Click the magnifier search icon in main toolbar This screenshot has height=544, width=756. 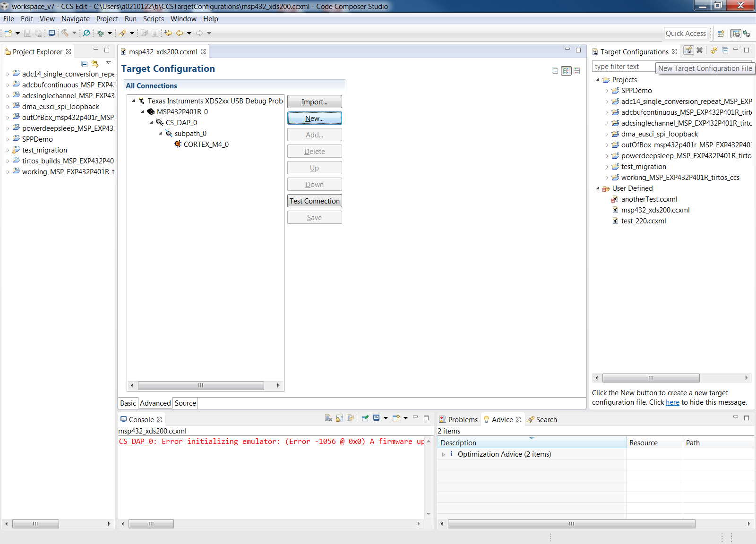point(86,33)
